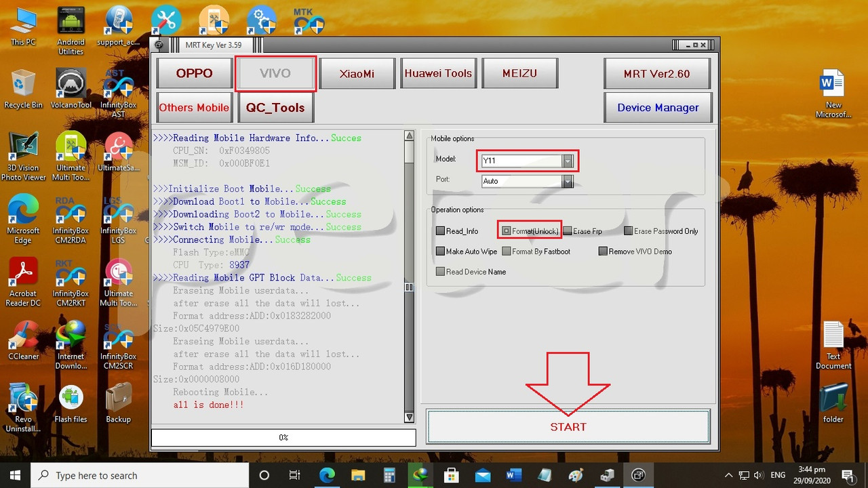
Task: Toggle the Format(Unlock) checkbox
Action: (x=507, y=231)
